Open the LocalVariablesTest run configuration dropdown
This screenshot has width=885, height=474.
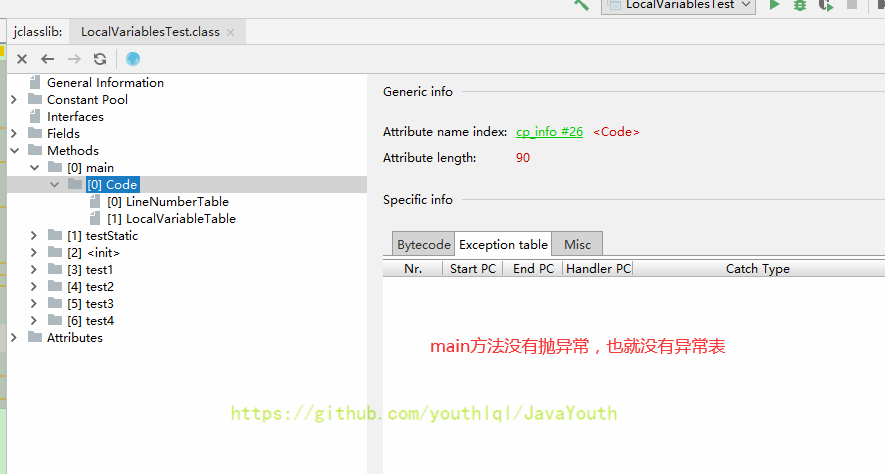pyautogui.click(x=678, y=5)
